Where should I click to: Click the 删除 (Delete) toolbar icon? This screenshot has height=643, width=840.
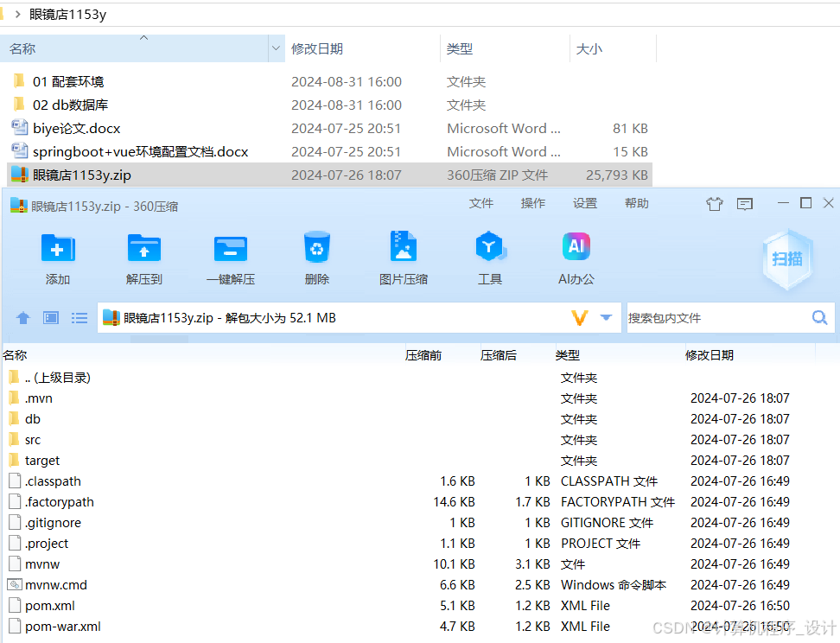click(316, 257)
